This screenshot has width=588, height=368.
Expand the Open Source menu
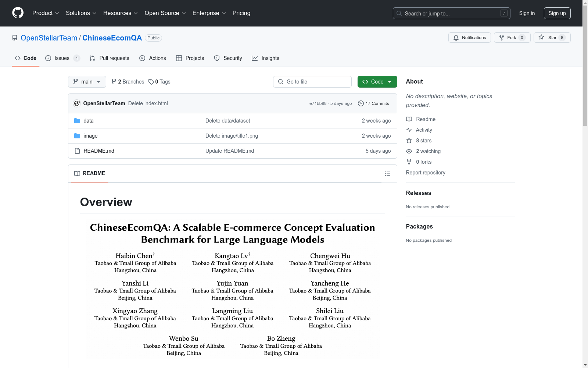(x=165, y=13)
